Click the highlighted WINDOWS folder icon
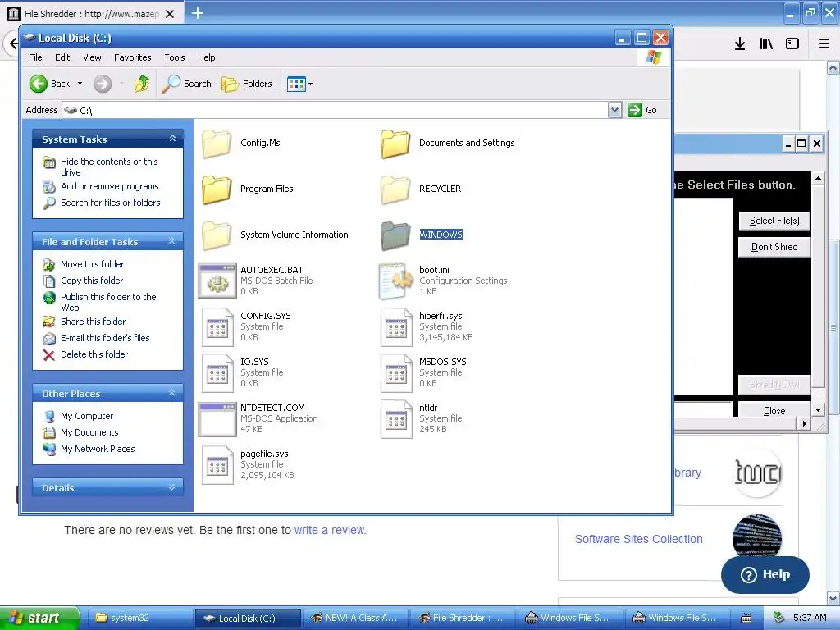 point(395,235)
